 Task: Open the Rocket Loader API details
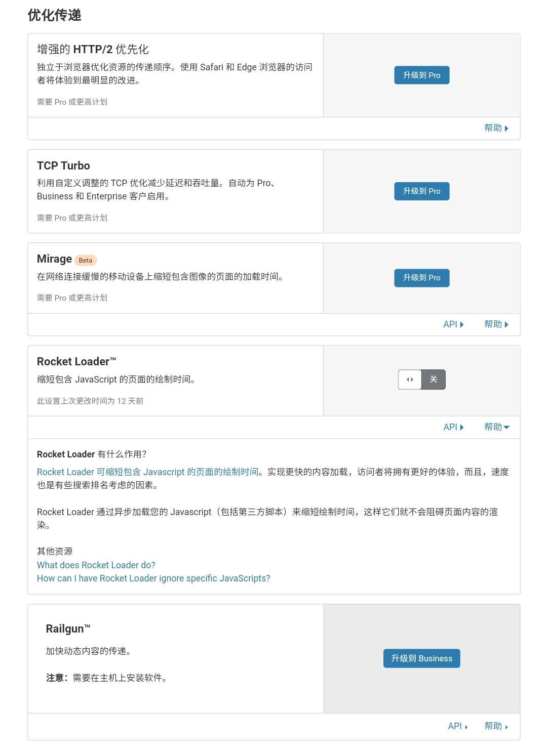tap(453, 427)
